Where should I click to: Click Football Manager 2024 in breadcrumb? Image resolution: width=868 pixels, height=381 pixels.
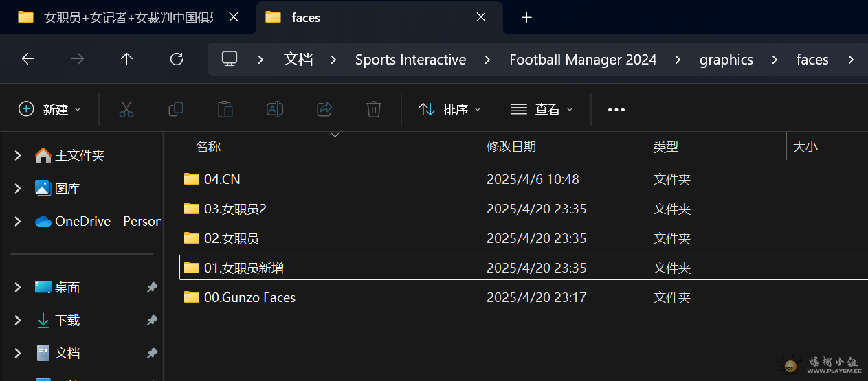pyautogui.click(x=583, y=60)
